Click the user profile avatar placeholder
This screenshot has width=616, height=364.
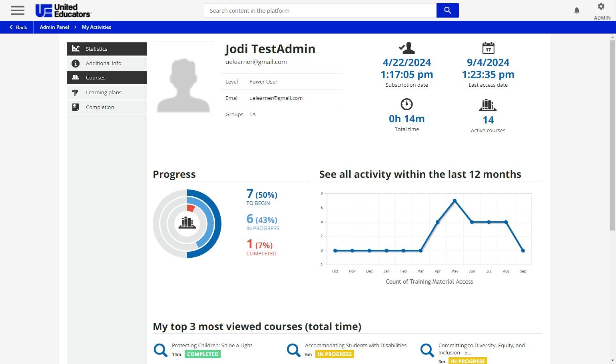coord(183,79)
